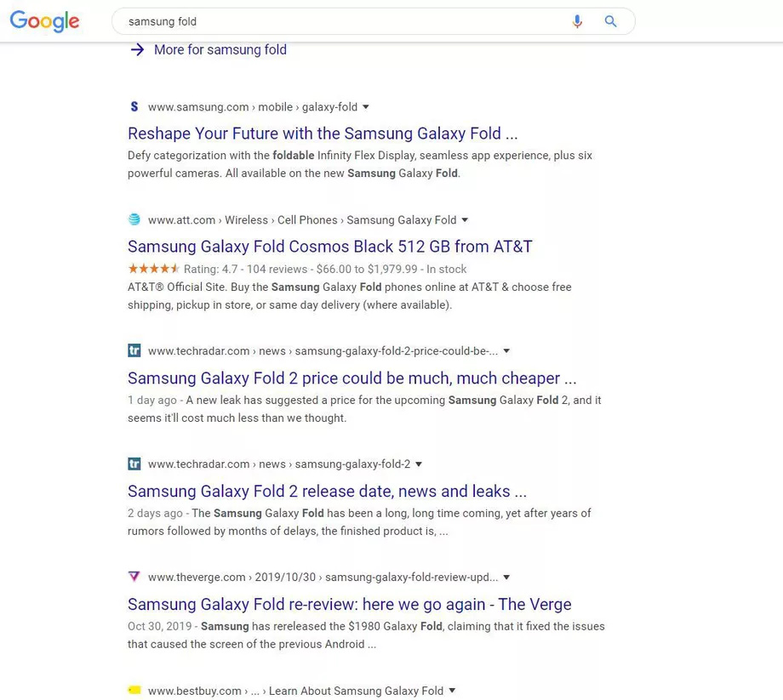Expand dropdown arrow beside samsung.com URL
Screen dimensions: 783x700
(366, 107)
